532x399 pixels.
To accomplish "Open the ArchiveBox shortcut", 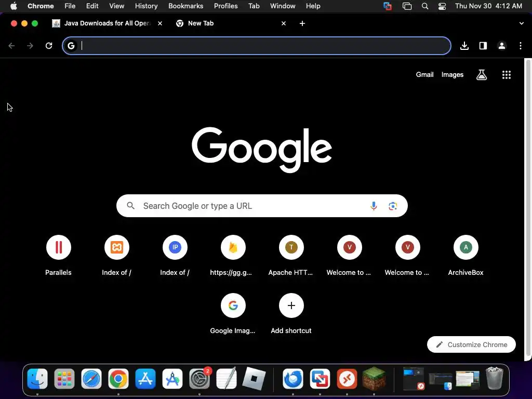I will pyautogui.click(x=466, y=256).
